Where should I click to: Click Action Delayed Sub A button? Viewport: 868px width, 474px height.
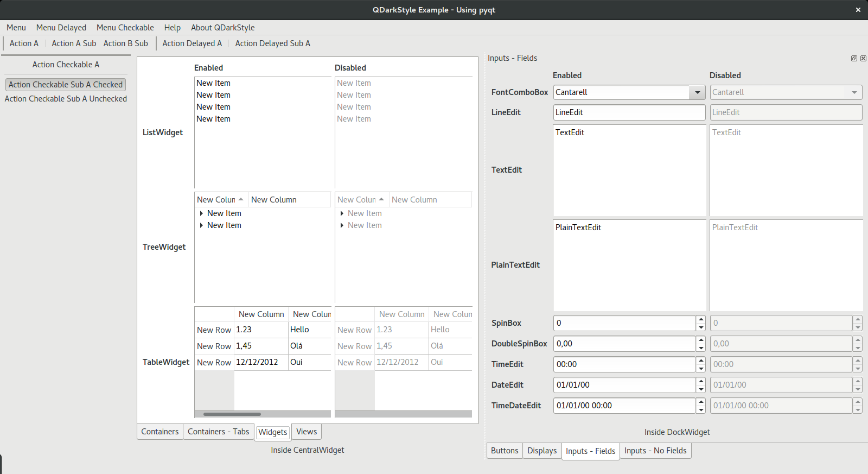273,43
